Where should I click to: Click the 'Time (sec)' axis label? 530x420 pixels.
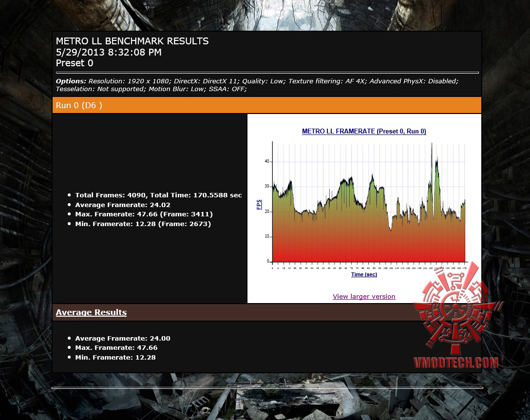(364, 275)
